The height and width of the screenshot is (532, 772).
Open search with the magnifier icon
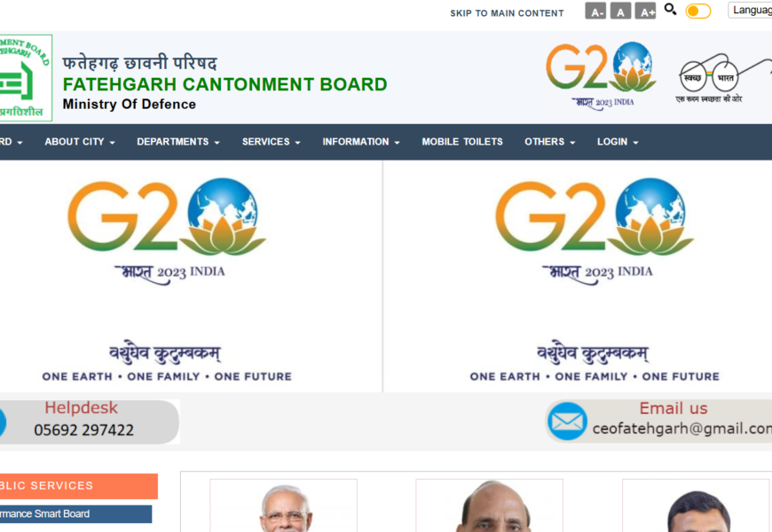pos(670,9)
